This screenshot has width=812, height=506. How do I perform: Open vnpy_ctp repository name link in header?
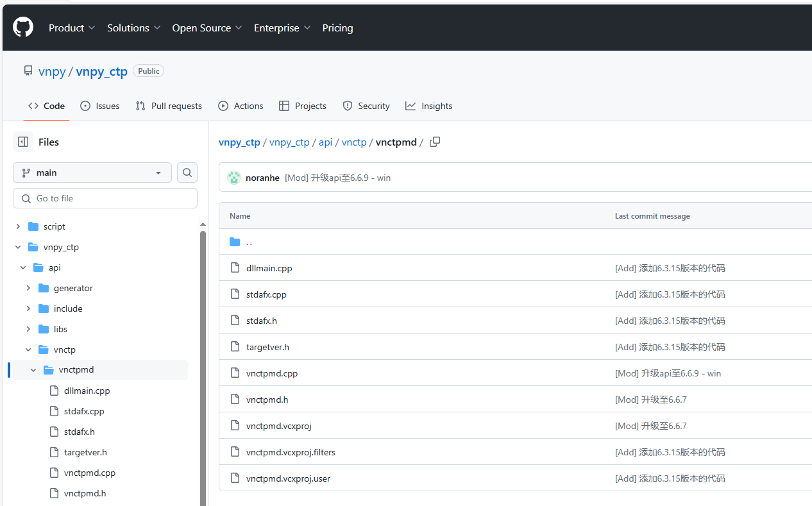(101, 71)
